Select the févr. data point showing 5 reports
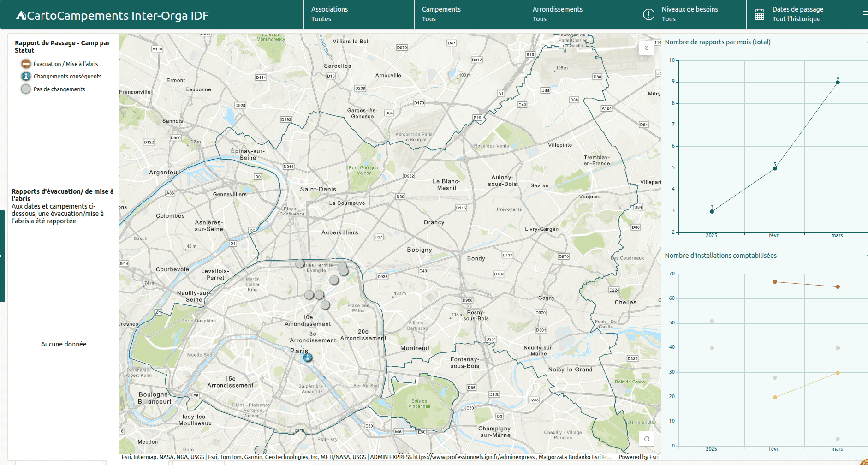The image size is (868, 465). (775, 168)
